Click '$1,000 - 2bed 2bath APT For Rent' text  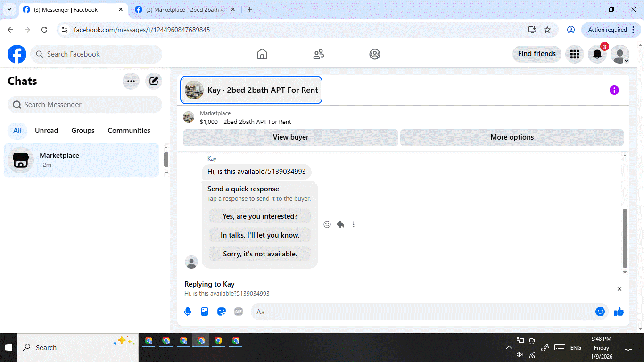pyautogui.click(x=246, y=122)
